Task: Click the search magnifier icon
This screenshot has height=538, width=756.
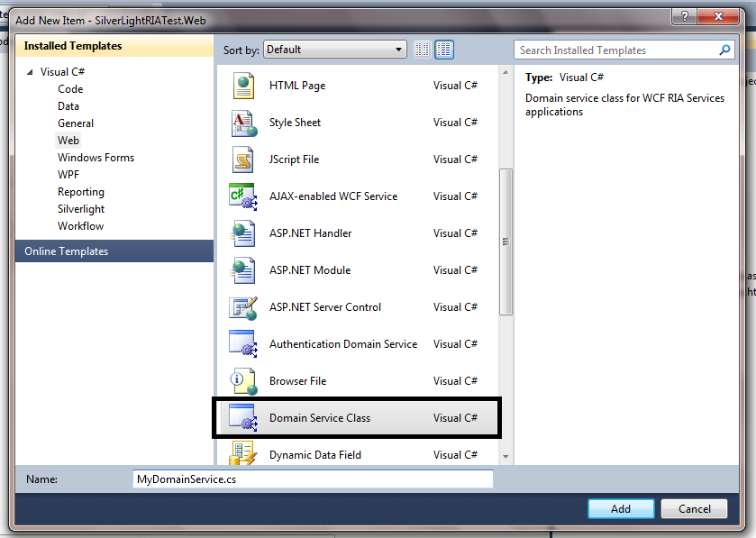Action: 724,50
